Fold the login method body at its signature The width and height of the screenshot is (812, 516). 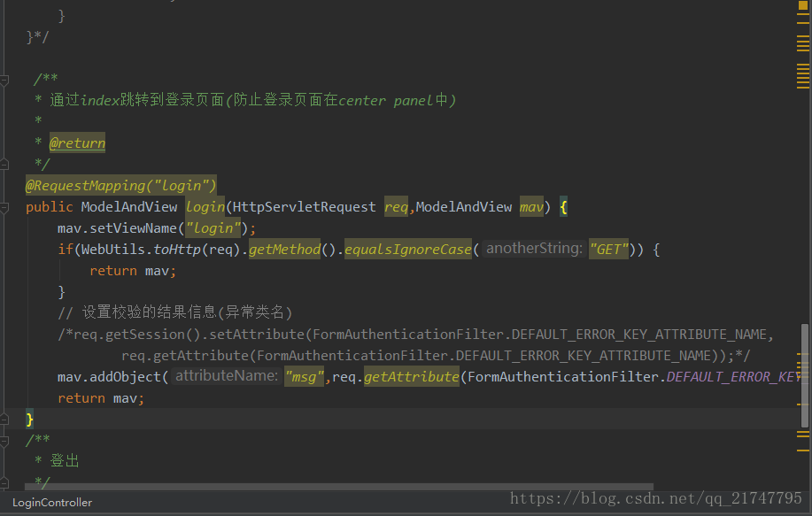(5, 207)
